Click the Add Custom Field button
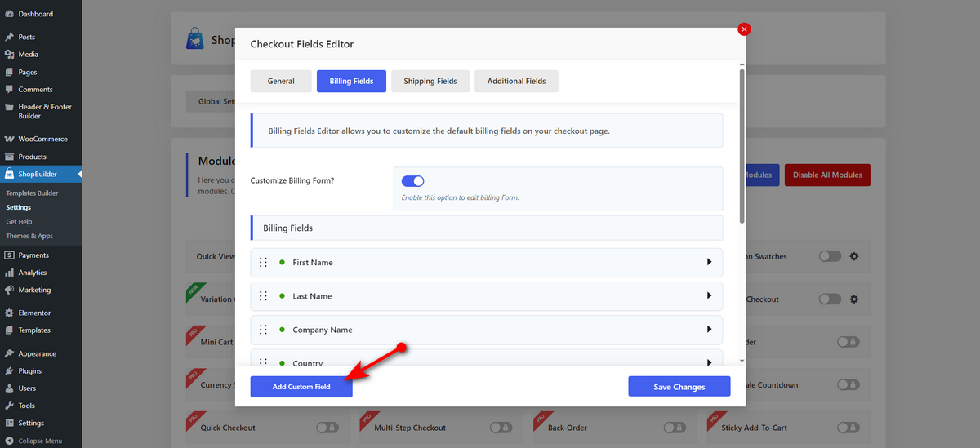The width and height of the screenshot is (980, 448). [301, 386]
